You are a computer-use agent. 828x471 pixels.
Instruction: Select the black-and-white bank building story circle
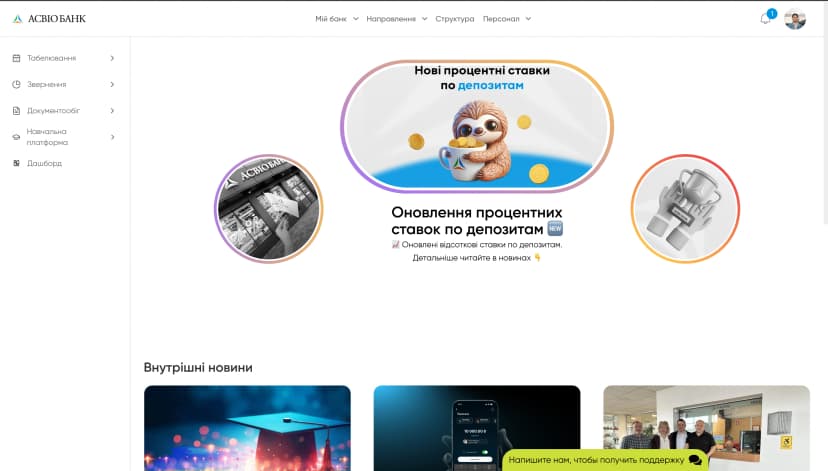pos(268,209)
